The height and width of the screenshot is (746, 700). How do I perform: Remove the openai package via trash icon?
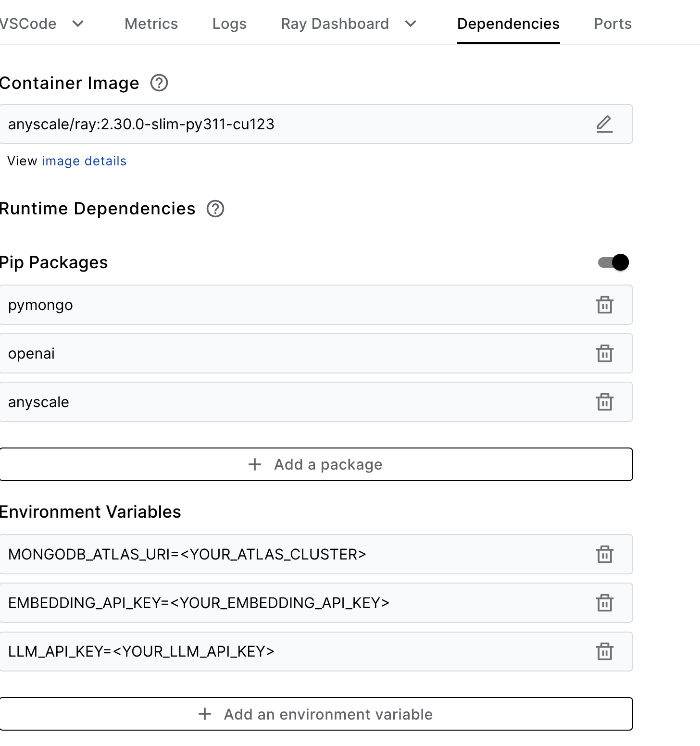tap(604, 353)
